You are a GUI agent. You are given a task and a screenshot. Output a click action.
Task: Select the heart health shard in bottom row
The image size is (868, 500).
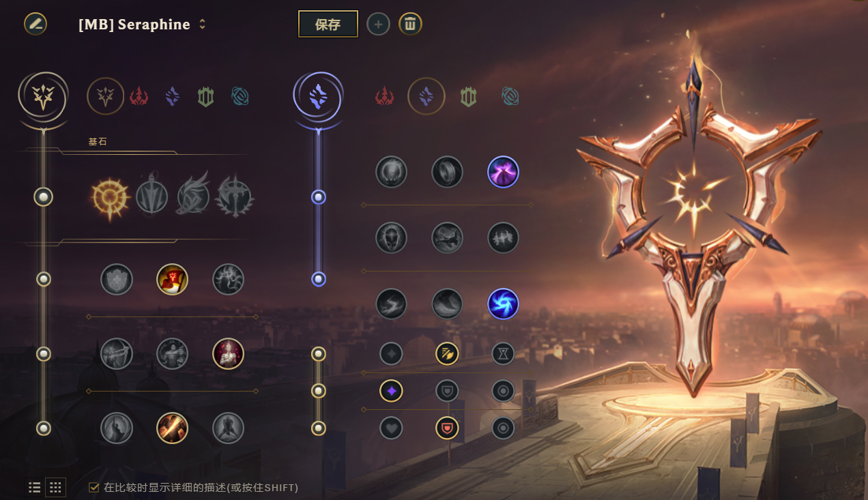tap(392, 428)
